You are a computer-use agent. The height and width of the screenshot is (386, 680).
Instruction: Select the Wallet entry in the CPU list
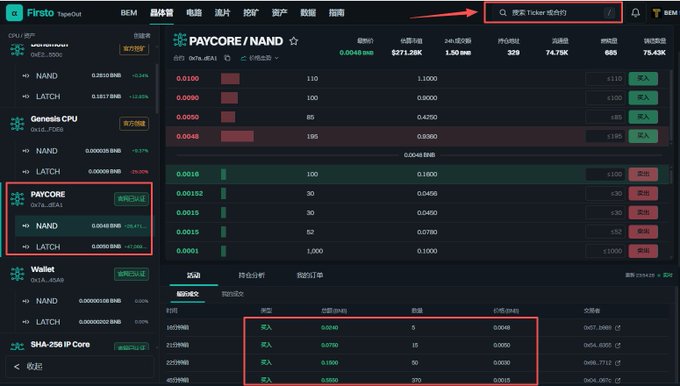79,274
